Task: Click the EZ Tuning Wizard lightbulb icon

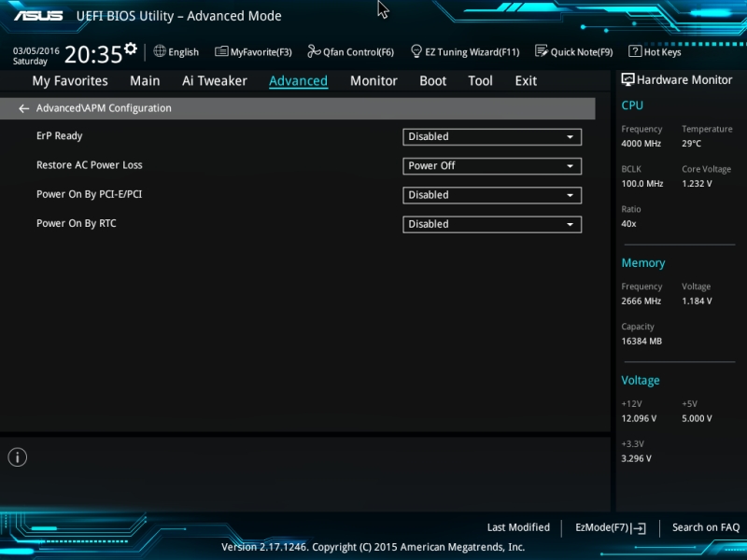Action: (x=416, y=51)
